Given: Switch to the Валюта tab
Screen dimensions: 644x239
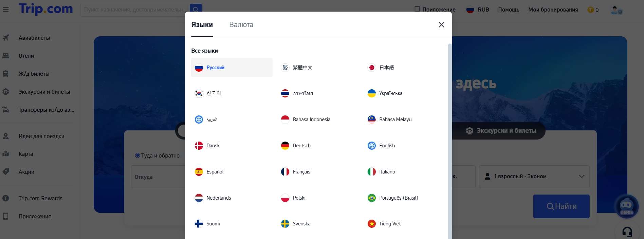Looking at the screenshot, I should point(241,25).
